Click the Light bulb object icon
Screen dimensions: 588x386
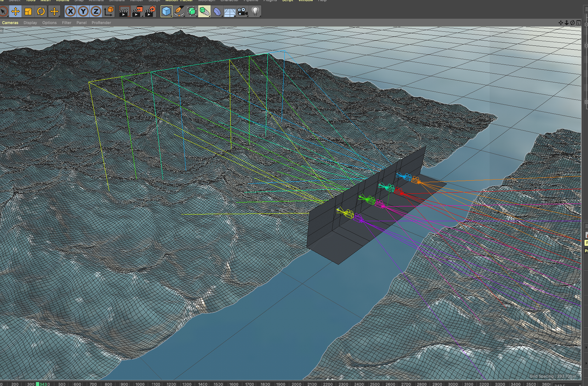[255, 12]
